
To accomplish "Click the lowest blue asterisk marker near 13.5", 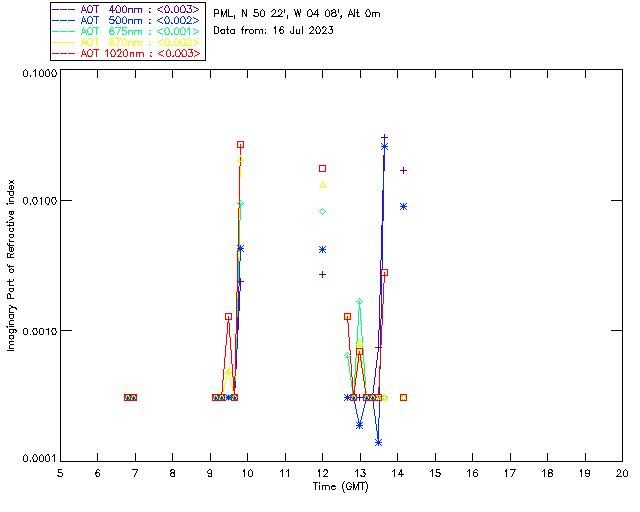I will 378,443.
